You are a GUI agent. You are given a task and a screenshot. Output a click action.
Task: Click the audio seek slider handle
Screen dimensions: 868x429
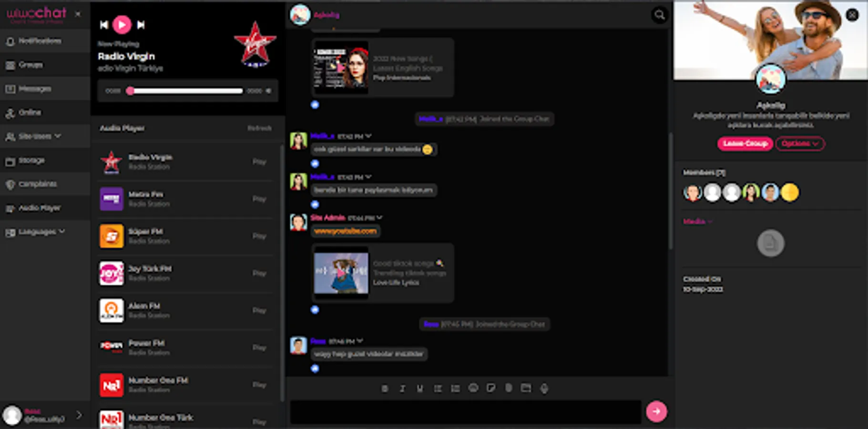(x=130, y=91)
